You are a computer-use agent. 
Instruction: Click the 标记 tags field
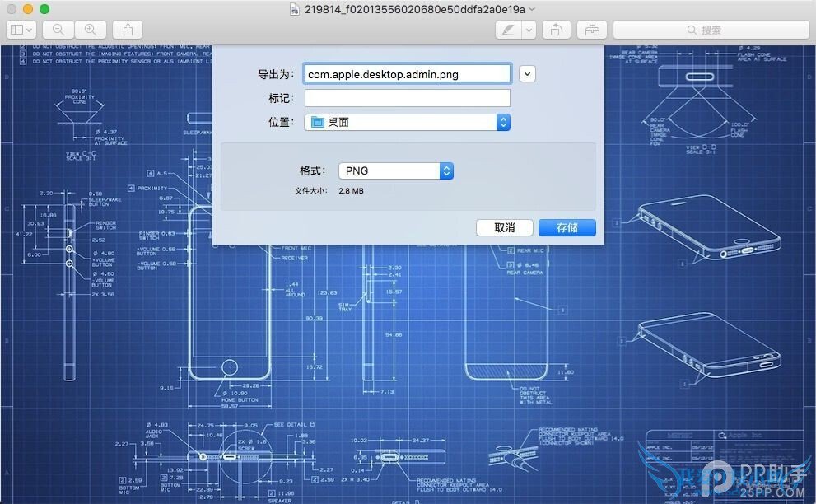tap(407, 98)
